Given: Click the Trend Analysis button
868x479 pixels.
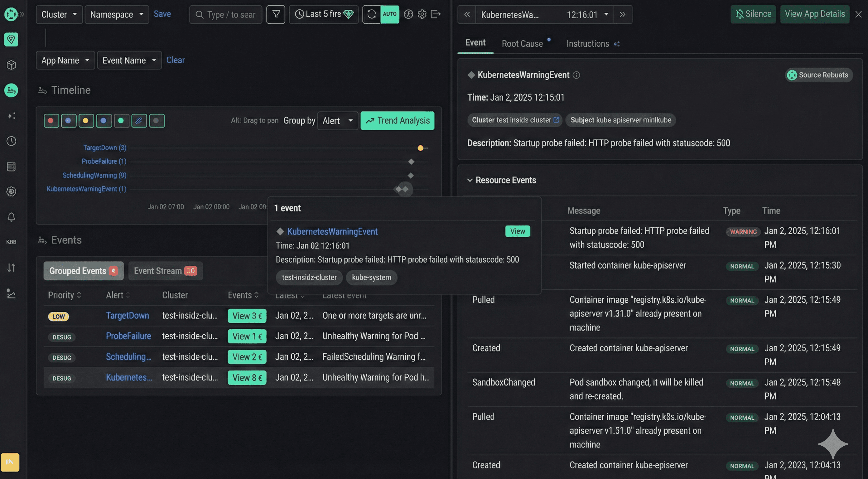Looking at the screenshot, I should [397, 121].
